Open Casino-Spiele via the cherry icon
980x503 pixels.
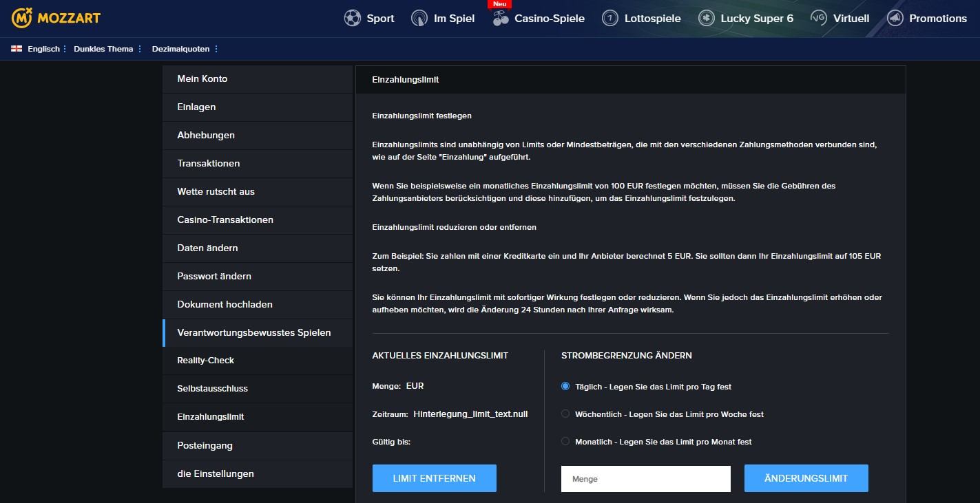[501, 19]
